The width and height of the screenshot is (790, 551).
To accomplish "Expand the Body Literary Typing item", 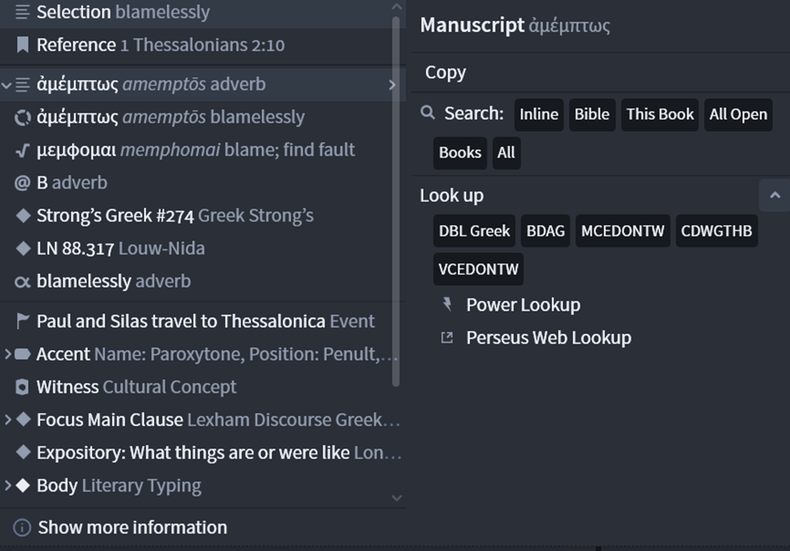I will (x=8, y=486).
